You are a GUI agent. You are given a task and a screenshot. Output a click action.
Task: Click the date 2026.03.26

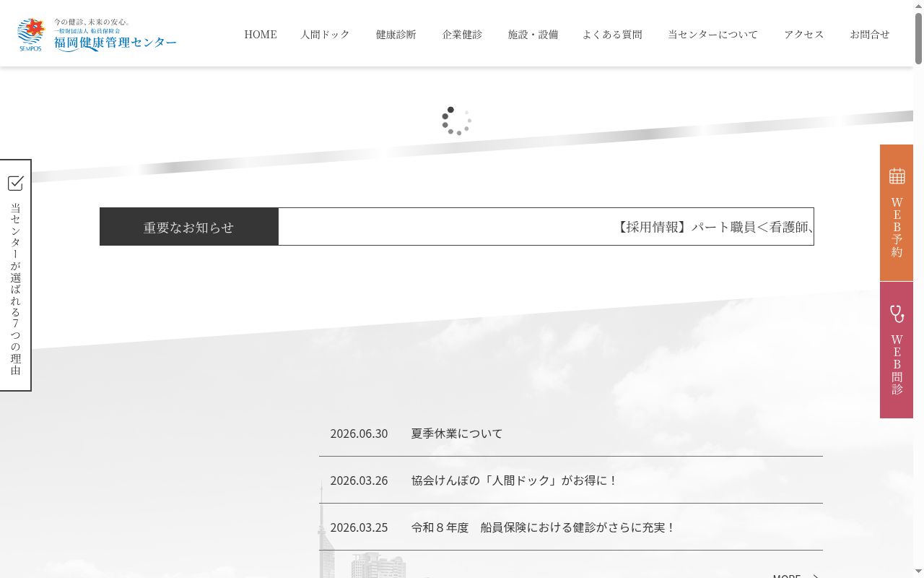(359, 480)
